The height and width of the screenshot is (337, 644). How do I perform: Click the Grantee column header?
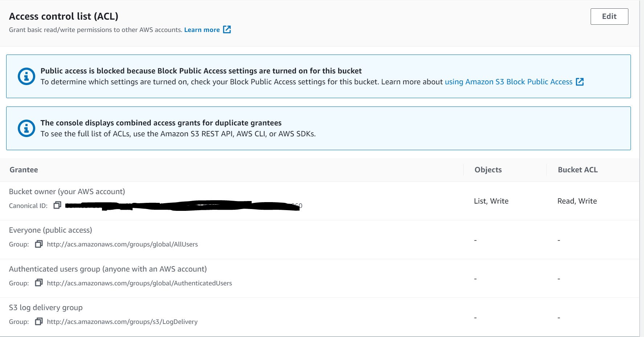(x=24, y=170)
